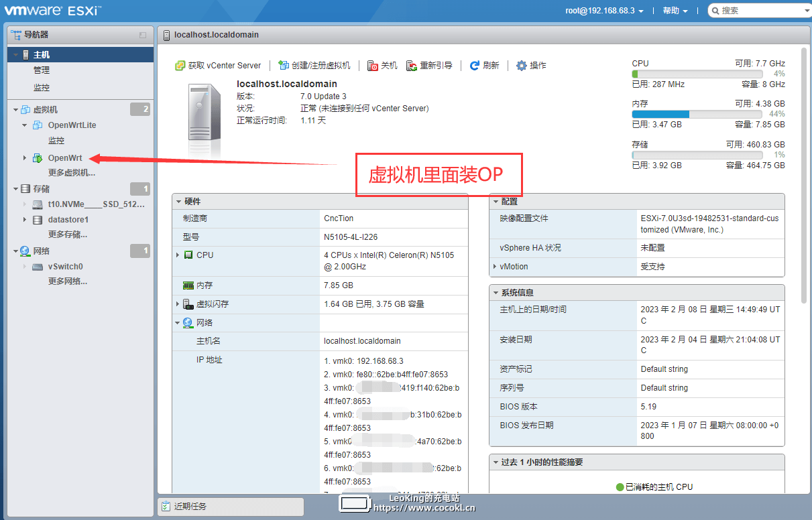The height and width of the screenshot is (520, 812).
Task: Collapse the 存储 tree node arrow
Action: tap(15, 189)
